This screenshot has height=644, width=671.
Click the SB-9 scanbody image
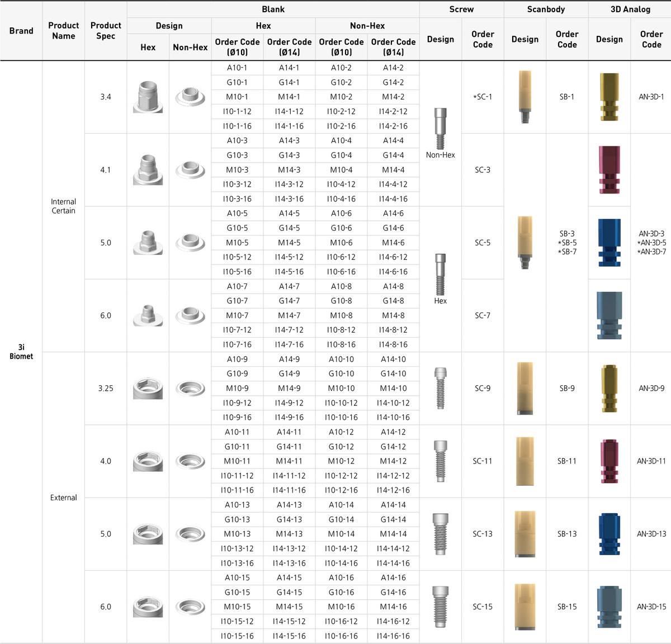tap(524, 388)
